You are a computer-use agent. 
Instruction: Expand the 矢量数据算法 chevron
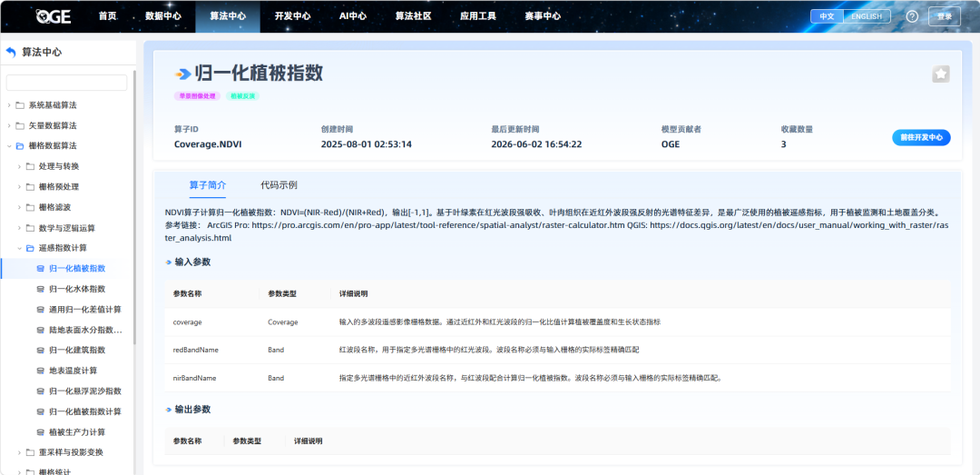point(9,125)
